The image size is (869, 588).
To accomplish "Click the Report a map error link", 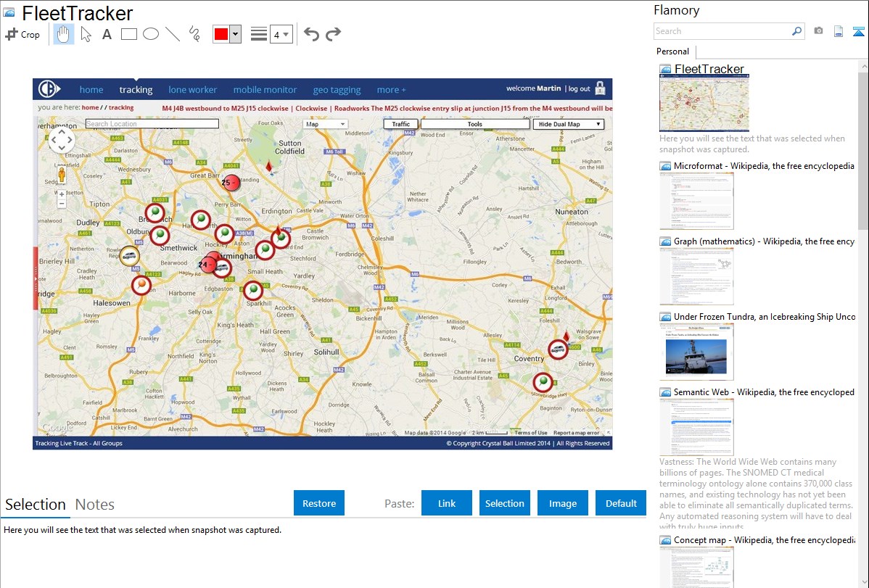I will (x=577, y=433).
